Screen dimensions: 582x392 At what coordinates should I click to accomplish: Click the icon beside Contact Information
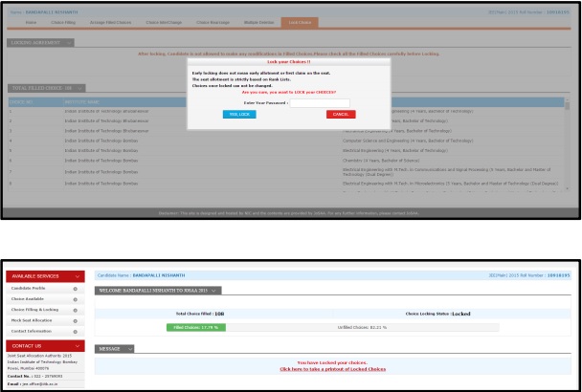coord(75,333)
